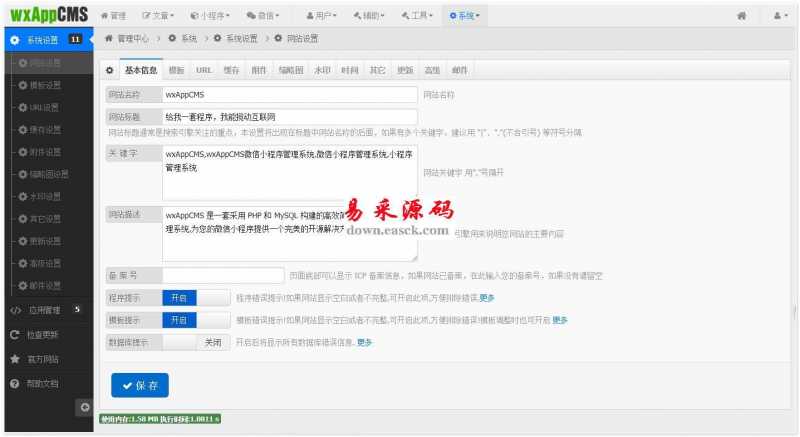This screenshot has height=437, width=800.
Task: Open 缓存设置 in the sidebar
Action: pyautogui.click(x=45, y=130)
